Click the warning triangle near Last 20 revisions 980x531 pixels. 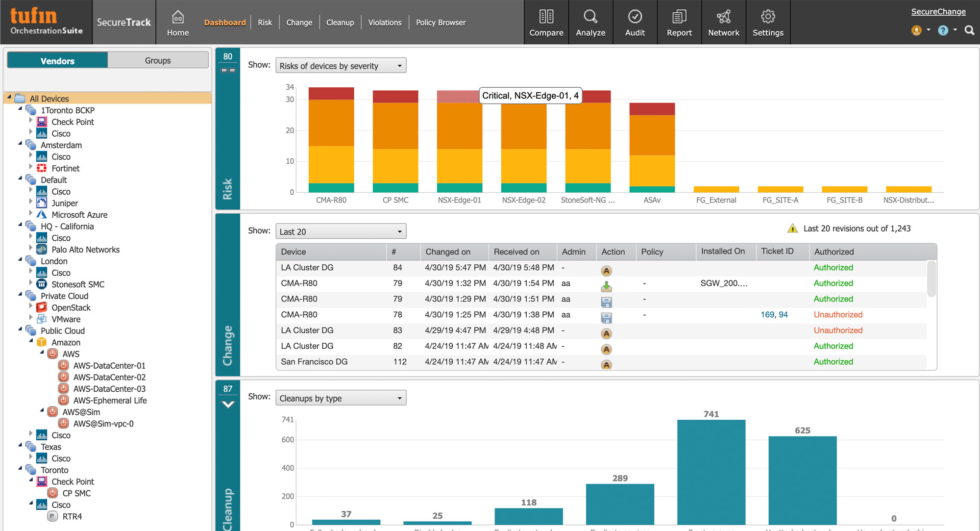pos(792,228)
